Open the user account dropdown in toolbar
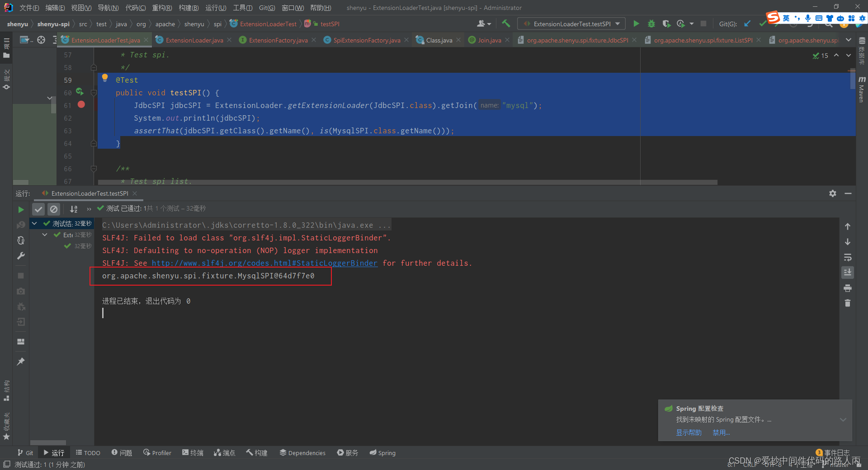868x470 pixels. (484, 23)
